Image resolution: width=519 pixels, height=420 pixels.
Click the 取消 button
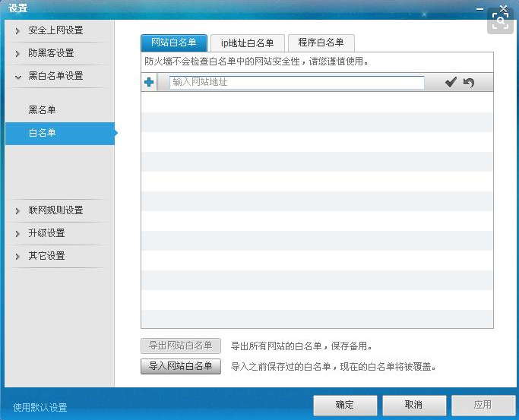point(413,405)
